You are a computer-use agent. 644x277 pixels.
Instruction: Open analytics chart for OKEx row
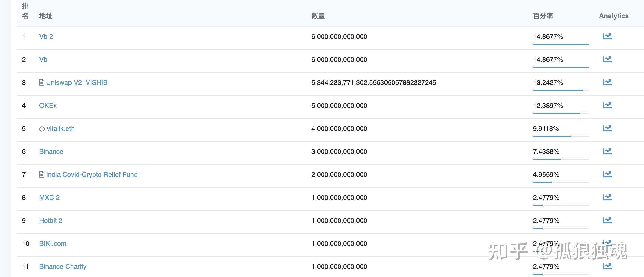click(x=607, y=105)
